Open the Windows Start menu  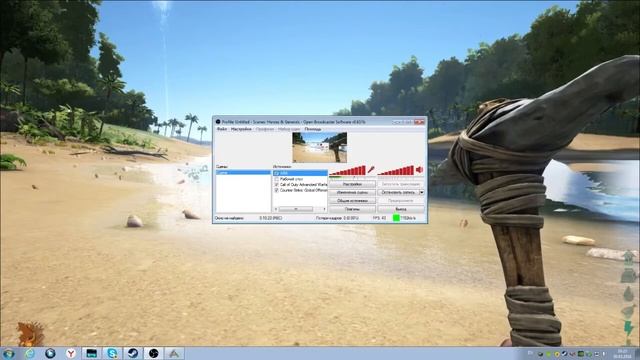[x=9, y=353]
